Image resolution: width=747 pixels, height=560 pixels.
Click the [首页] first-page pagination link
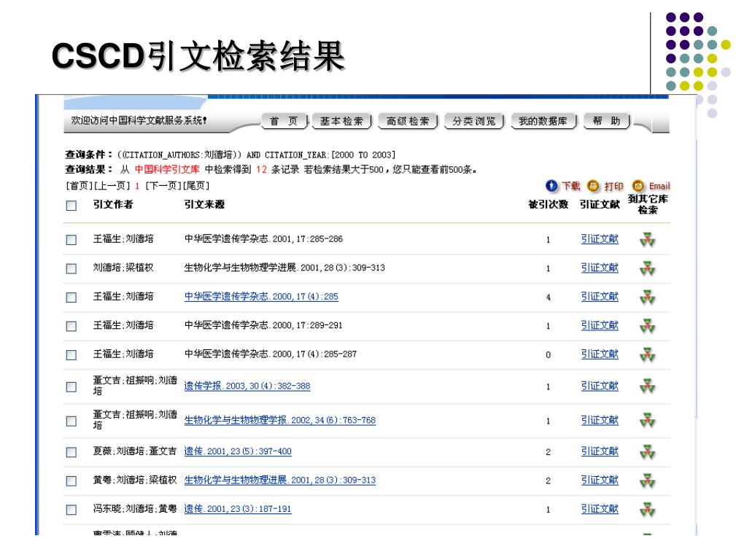(79, 186)
